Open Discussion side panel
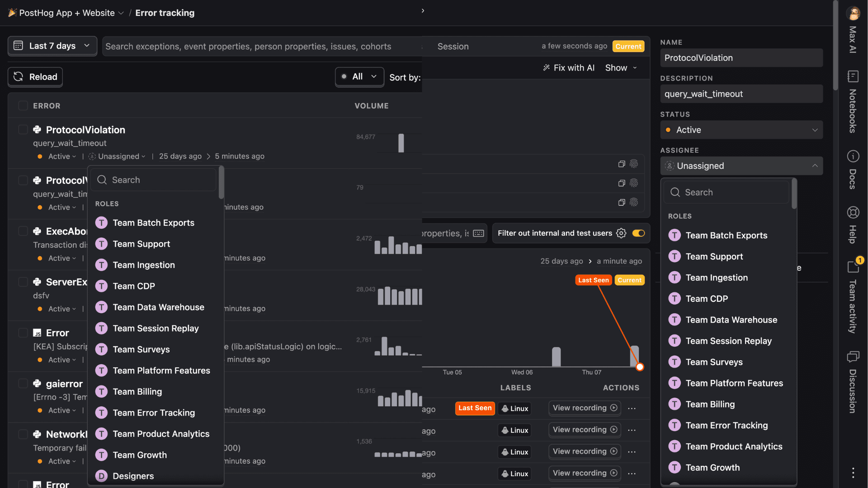The image size is (868, 488). (x=853, y=382)
